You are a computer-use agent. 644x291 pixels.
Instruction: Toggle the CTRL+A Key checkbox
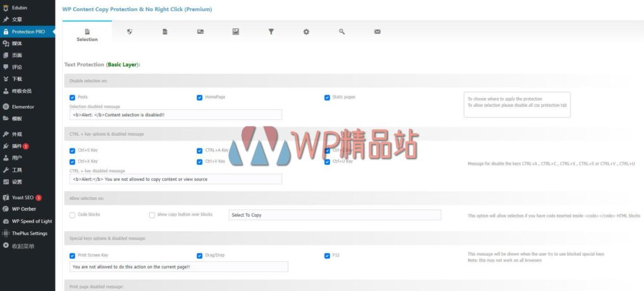pyautogui.click(x=199, y=151)
